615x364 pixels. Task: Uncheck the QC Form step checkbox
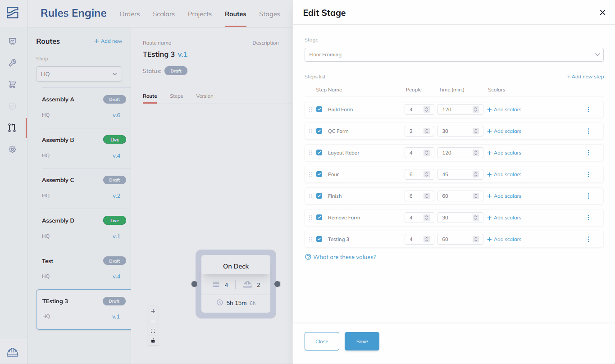tap(319, 131)
